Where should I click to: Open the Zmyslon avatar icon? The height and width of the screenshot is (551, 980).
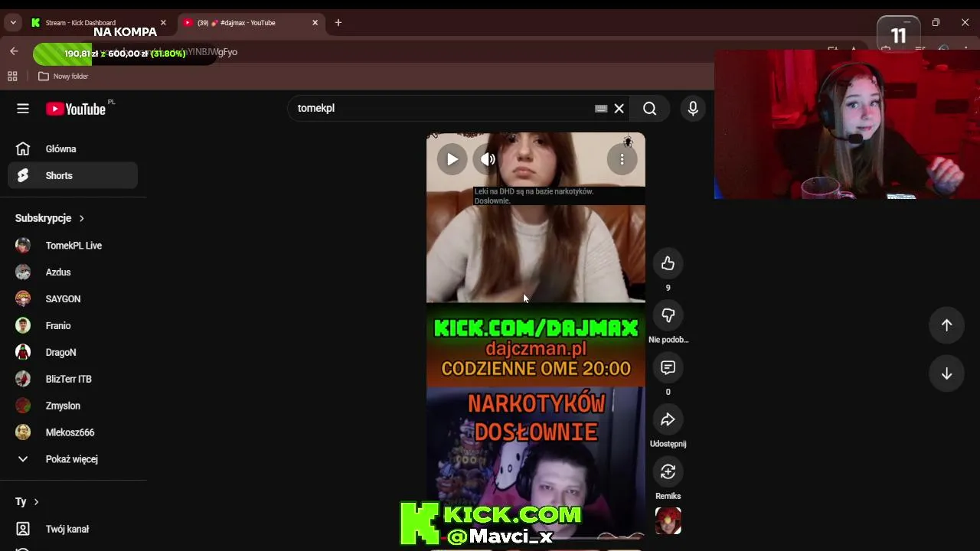point(23,406)
